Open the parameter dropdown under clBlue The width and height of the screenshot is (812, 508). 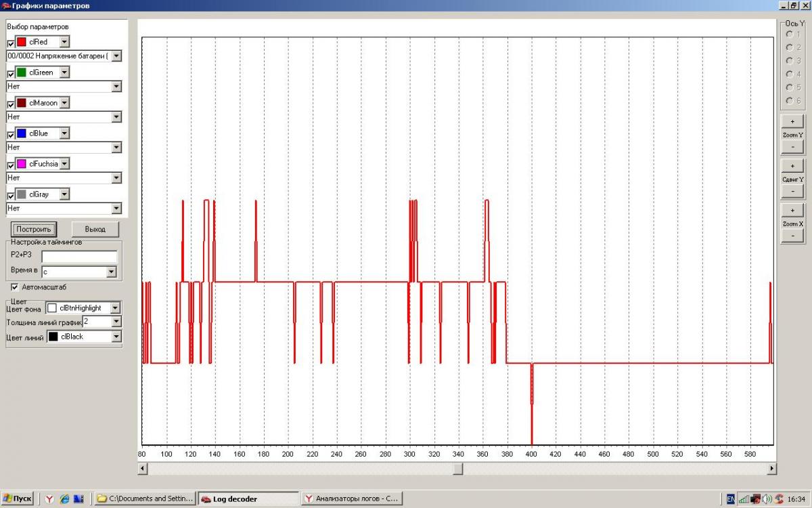click(x=116, y=148)
